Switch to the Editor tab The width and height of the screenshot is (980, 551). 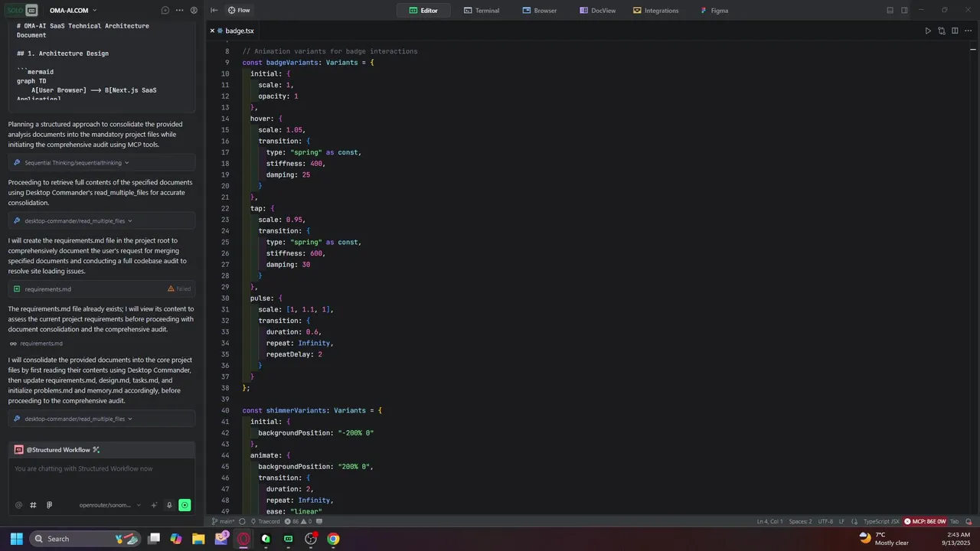click(x=423, y=11)
